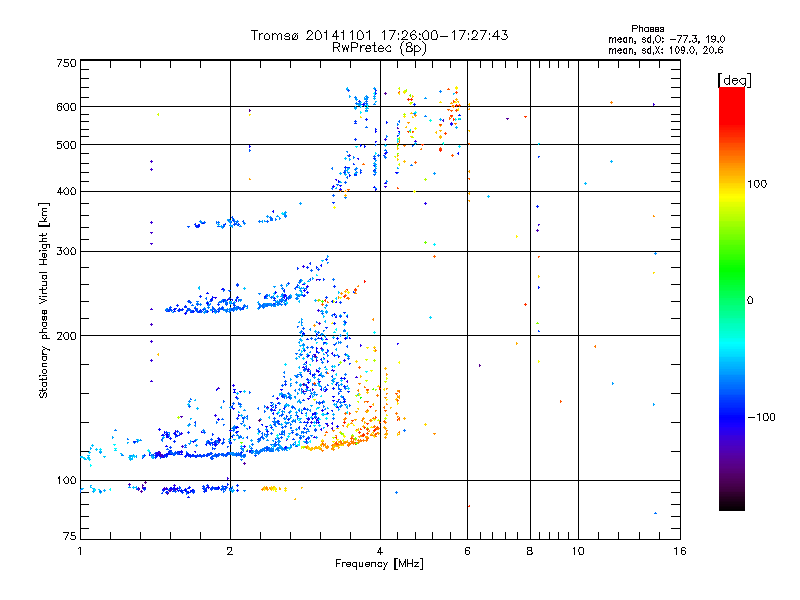Click the colorbar tick label '0'

pos(750,301)
